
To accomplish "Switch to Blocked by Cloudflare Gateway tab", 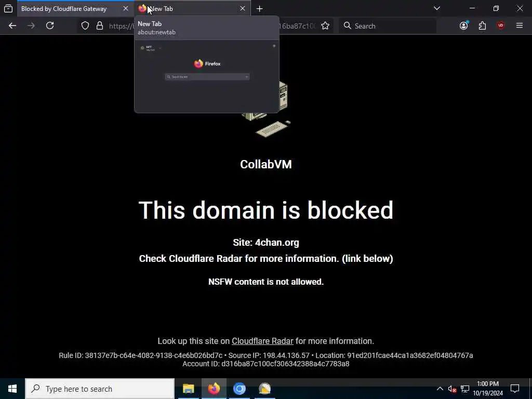I will tap(64, 9).
